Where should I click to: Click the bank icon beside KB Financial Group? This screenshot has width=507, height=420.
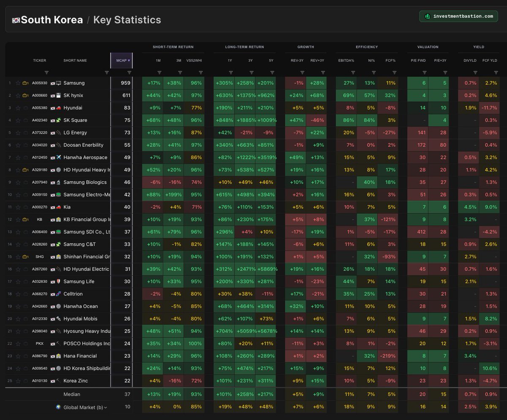(59, 220)
